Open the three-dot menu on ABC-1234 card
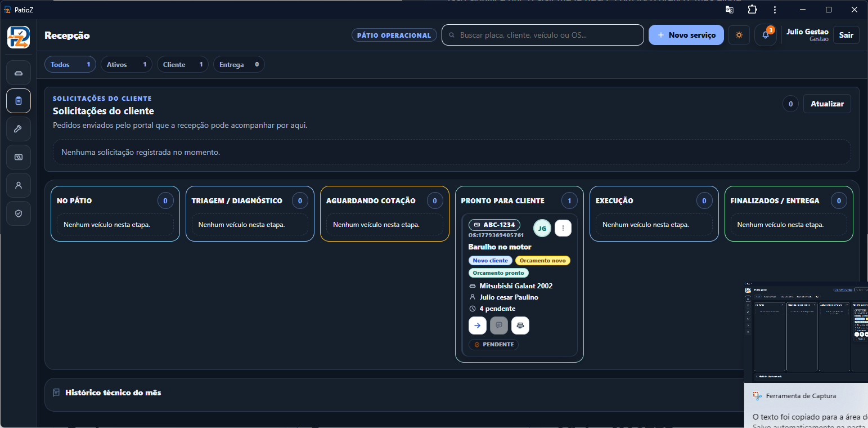This screenshot has height=428, width=868. [563, 228]
